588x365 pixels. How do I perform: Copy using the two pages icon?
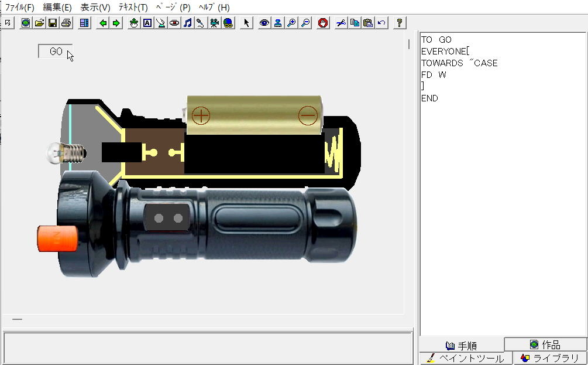(x=355, y=23)
